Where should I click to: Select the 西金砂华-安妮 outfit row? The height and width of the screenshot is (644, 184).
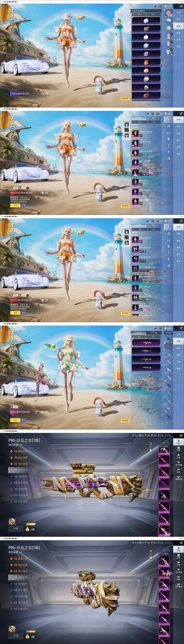tap(146, 143)
